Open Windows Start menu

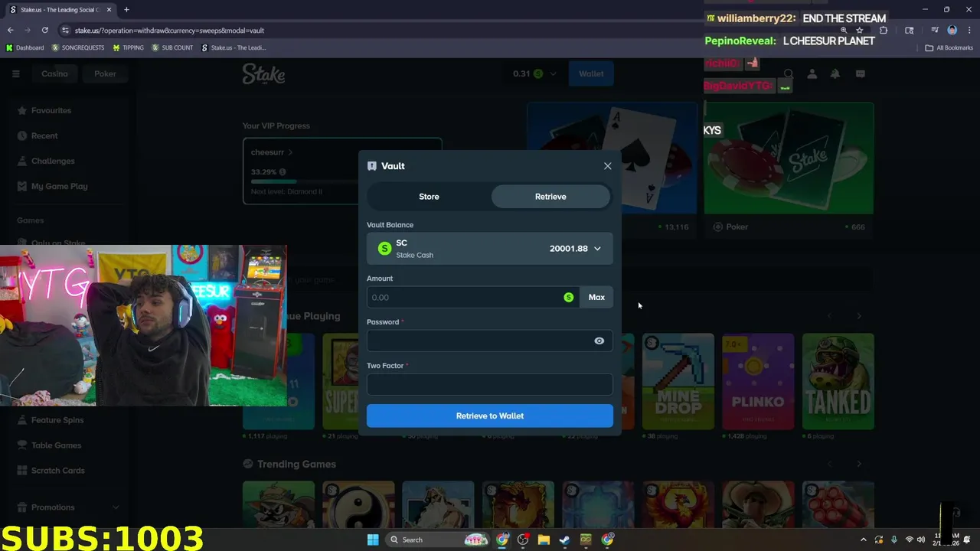pos(373,540)
